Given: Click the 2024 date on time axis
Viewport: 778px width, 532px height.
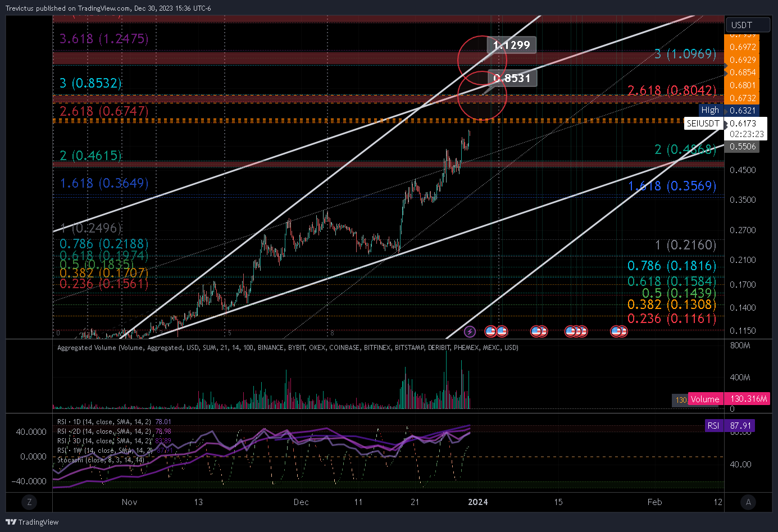Looking at the screenshot, I should tap(478, 502).
